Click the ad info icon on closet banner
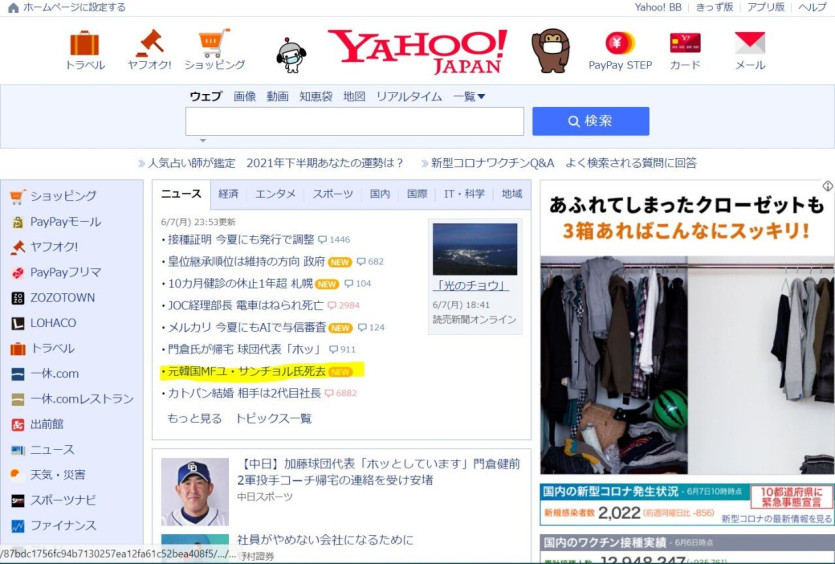Viewport: 835px width, 564px height. click(x=828, y=185)
